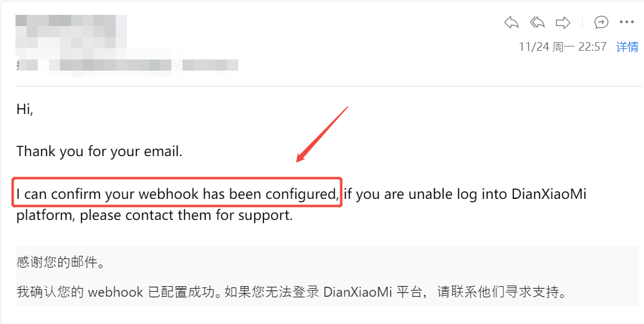Click the "Thank you for your email." line
Image resolution: width=644 pixels, height=324 pixels.
click(x=100, y=152)
